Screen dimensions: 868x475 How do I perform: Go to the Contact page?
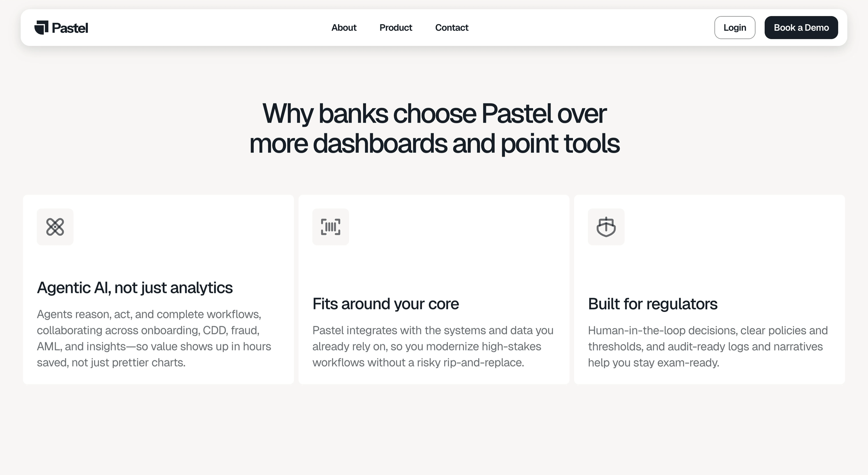pos(452,28)
